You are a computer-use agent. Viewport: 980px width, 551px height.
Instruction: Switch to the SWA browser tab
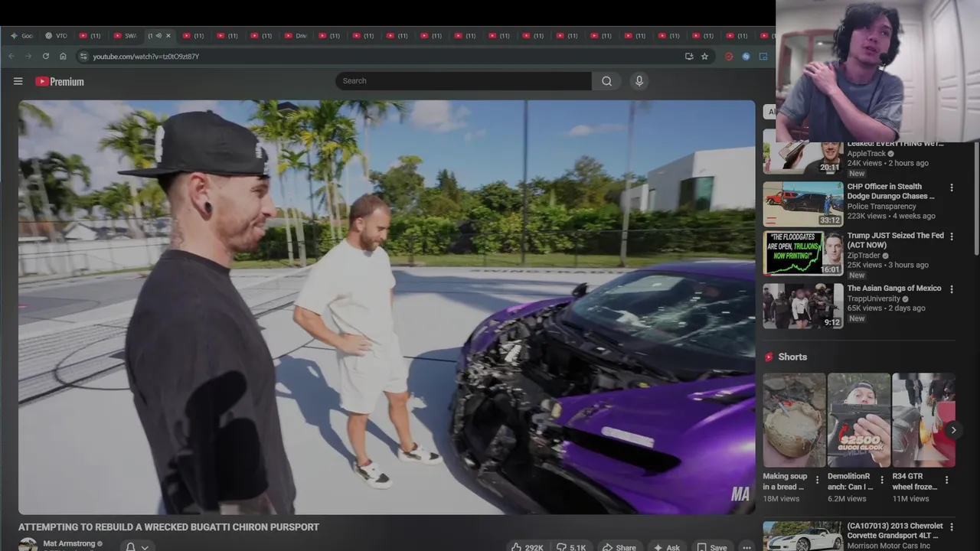(x=126, y=36)
